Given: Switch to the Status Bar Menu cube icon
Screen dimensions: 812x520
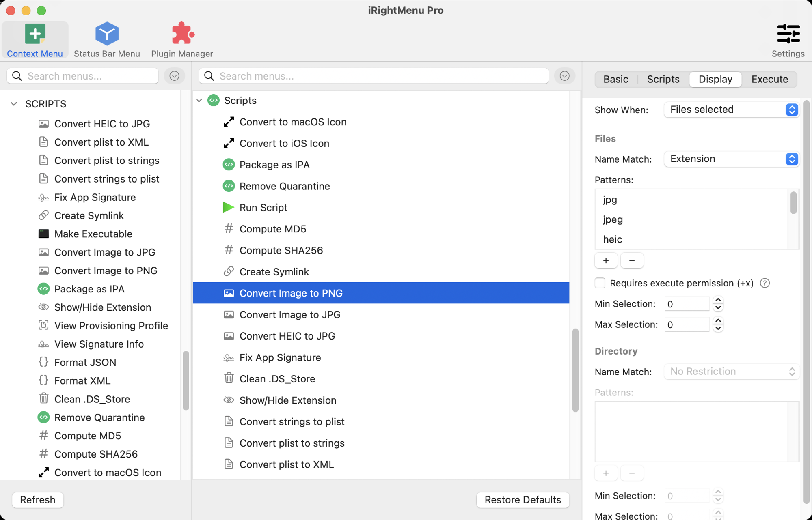Looking at the screenshot, I should tap(107, 33).
